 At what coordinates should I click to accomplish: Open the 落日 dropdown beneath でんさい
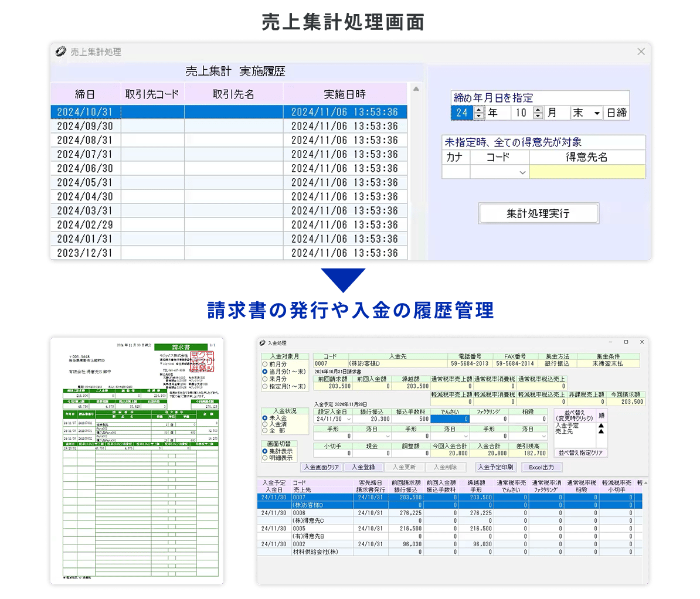pos(466,436)
